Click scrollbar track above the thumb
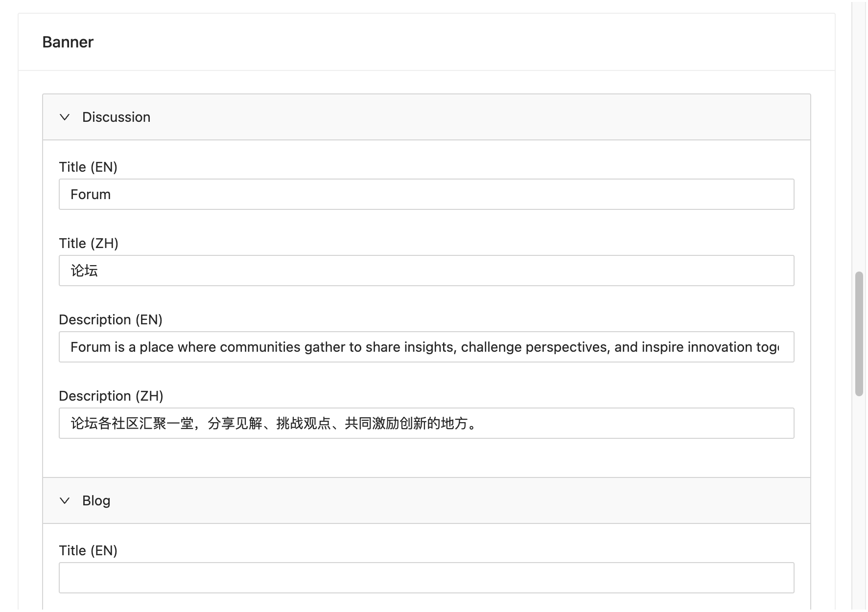 (x=859, y=147)
